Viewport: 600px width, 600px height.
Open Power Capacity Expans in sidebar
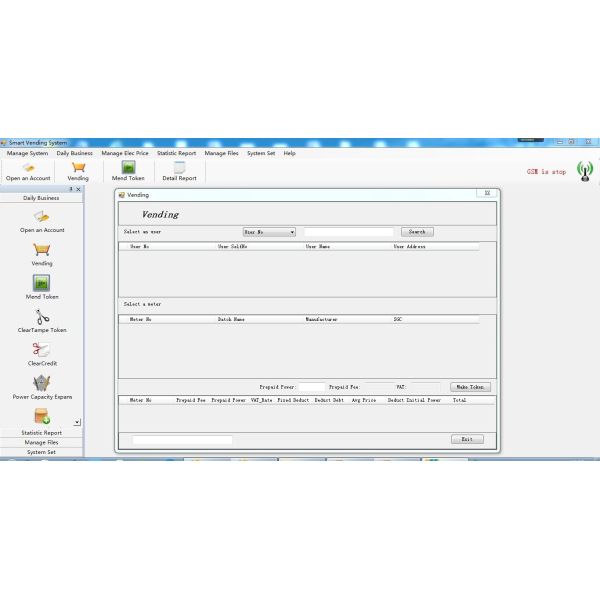click(42, 385)
